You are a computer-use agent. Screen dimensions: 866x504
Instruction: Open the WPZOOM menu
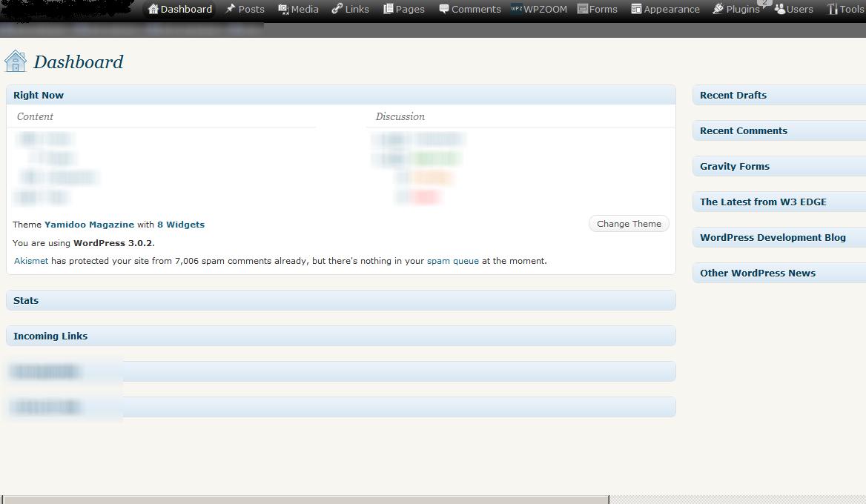(x=545, y=9)
